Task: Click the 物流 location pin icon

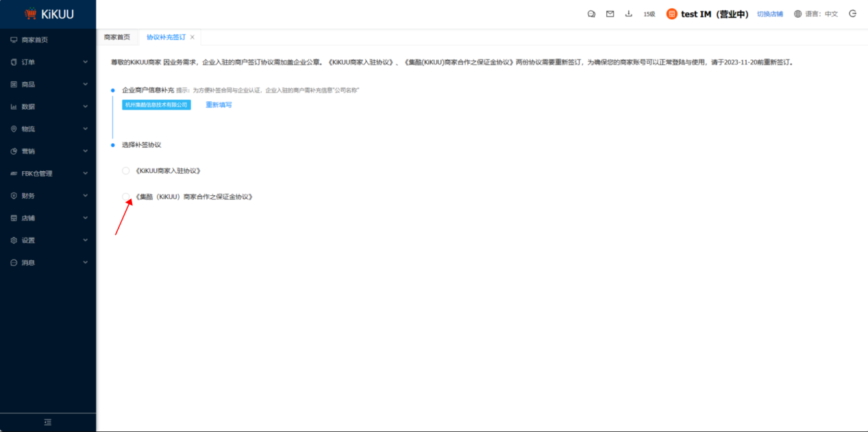Action: point(14,129)
